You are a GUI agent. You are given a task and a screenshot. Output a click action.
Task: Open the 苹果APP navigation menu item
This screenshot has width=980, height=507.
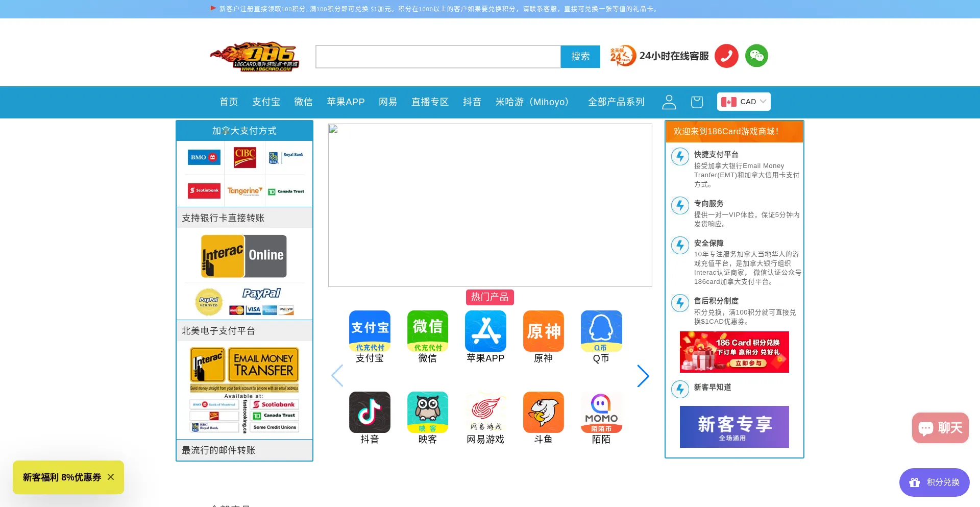point(346,102)
